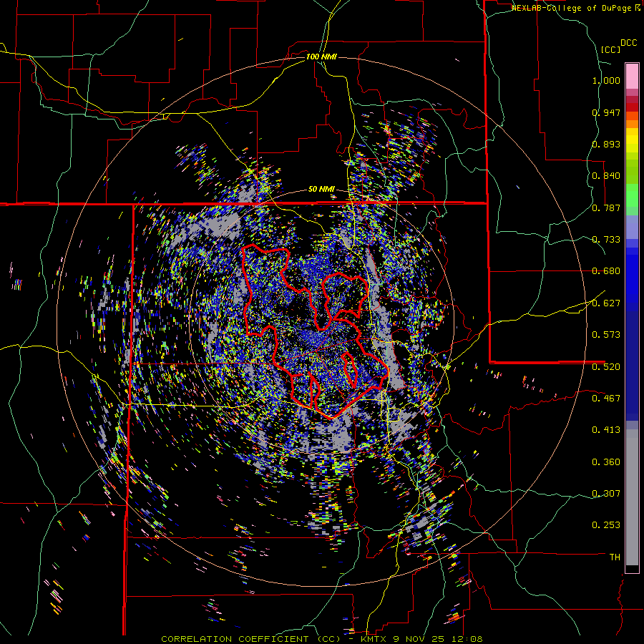Screen dimensions: 644x644
Task: Select the 0.520 scale value
Action: [606, 367]
